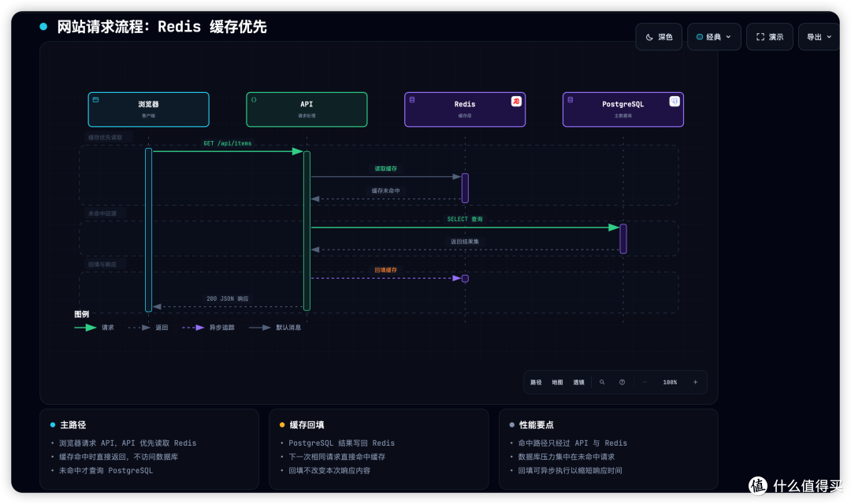Click the 请求 legend arrow entry
The image size is (851, 504).
point(95,328)
